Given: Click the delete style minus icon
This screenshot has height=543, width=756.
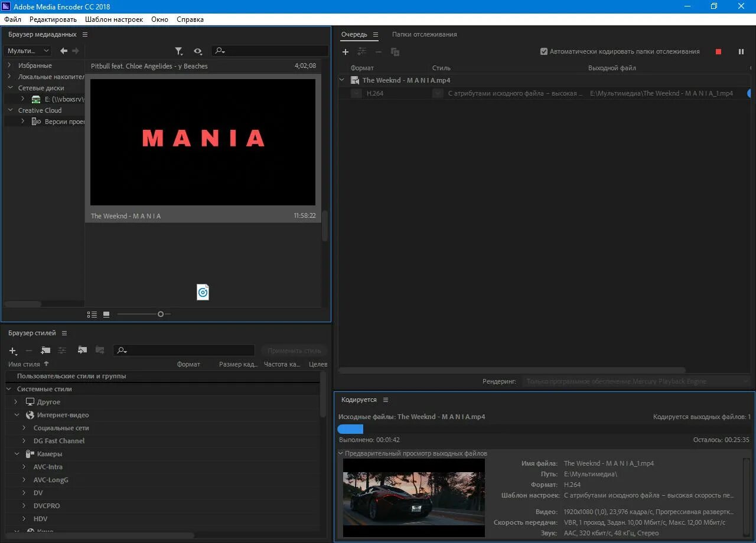Looking at the screenshot, I should click(x=29, y=351).
